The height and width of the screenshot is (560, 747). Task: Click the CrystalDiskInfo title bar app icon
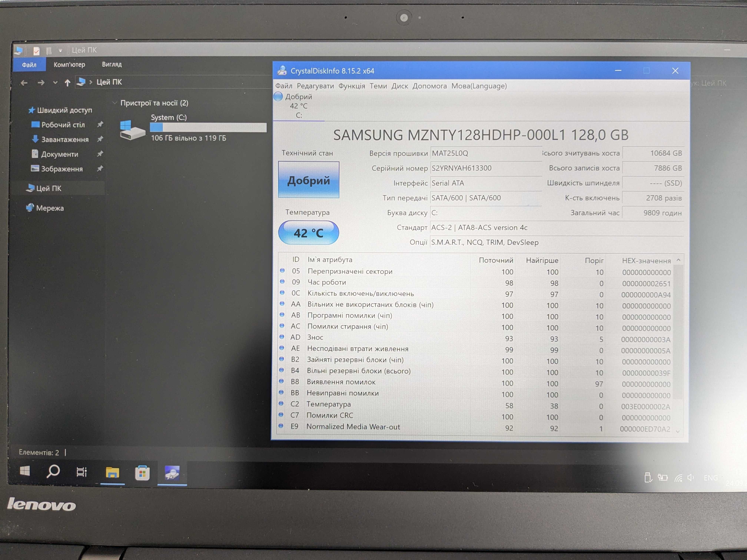[x=282, y=71]
